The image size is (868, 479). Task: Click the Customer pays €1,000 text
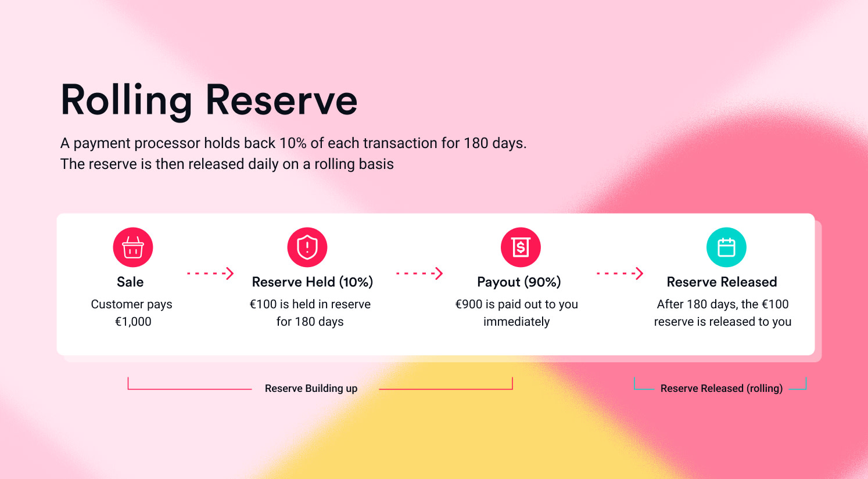tap(132, 313)
